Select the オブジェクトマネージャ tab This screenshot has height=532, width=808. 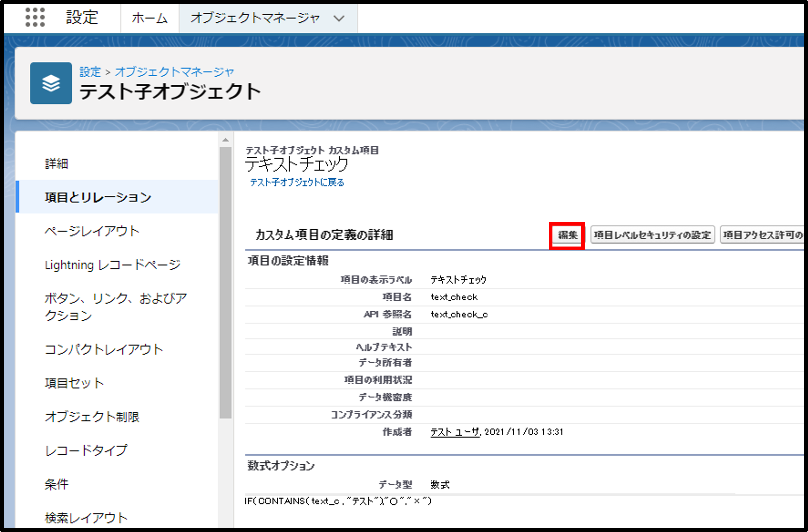(255, 18)
